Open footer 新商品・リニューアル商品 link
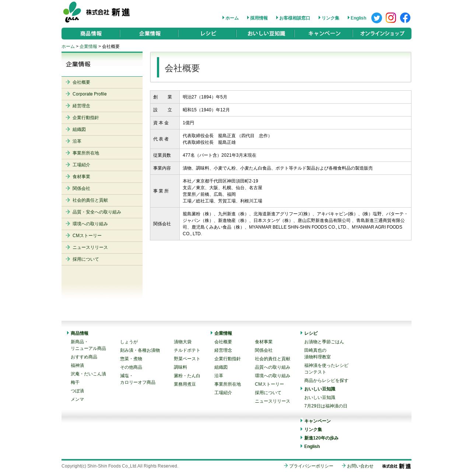 tap(88, 345)
